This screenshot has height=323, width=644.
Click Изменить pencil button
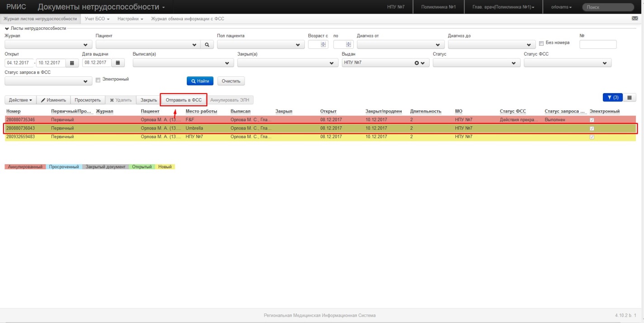click(x=53, y=100)
